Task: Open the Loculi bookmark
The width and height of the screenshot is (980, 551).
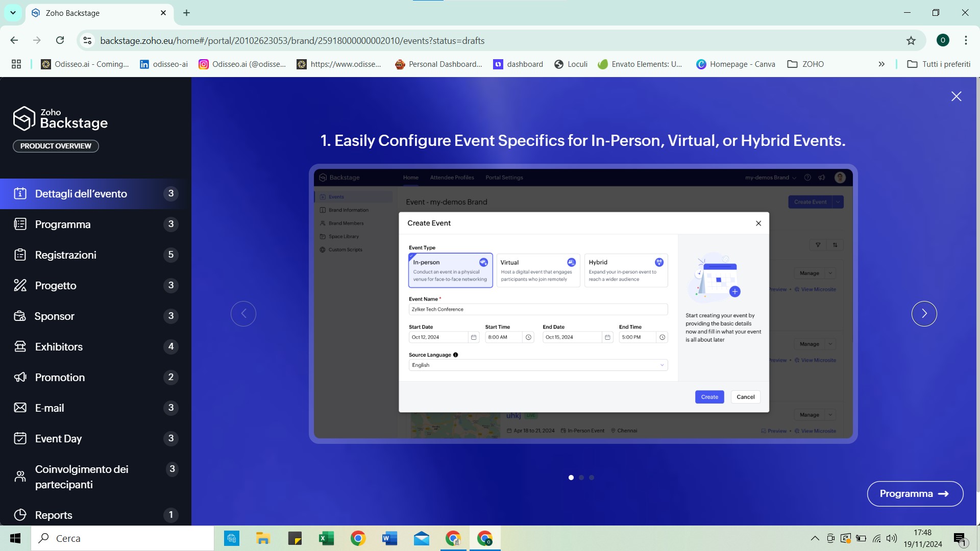Action: pyautogui.click(x=571, y=64)
